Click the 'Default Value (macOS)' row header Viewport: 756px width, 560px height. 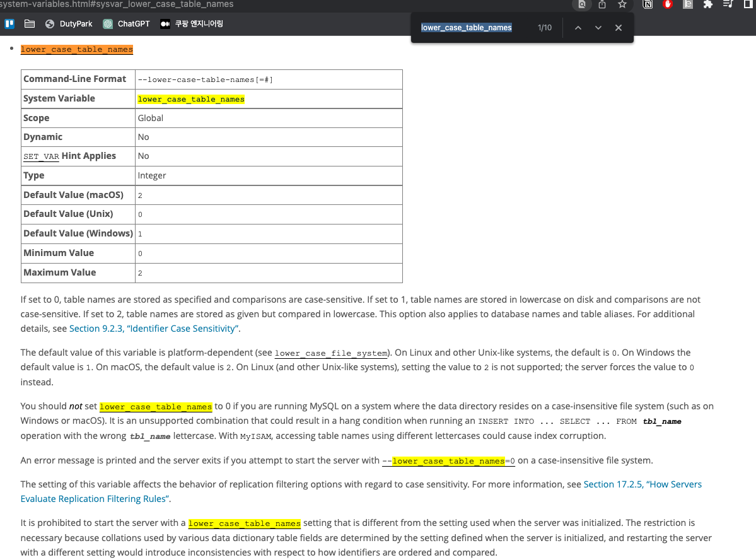click(78, 195)
